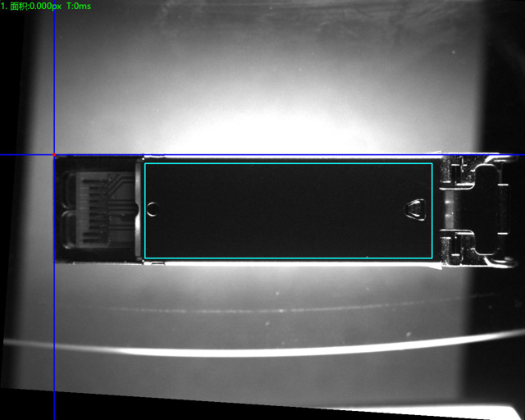Click the triangle marking inside the ROI
The width and height of the screenshot is (525, 420).
coord(416,210)
